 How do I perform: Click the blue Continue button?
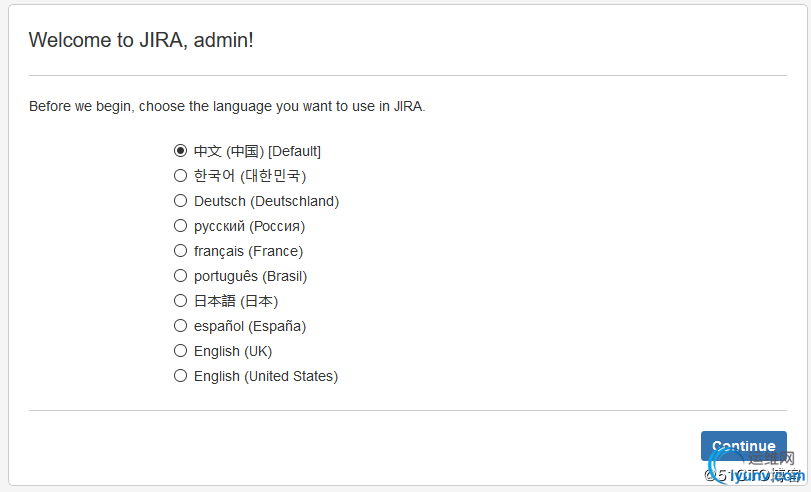[743, 445]
